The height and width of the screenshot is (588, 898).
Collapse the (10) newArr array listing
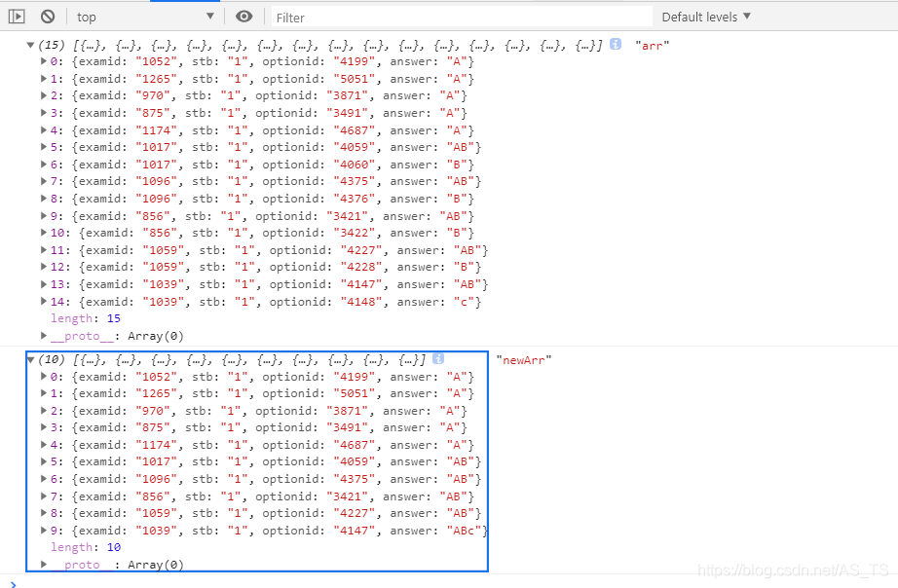coord(30,359)
